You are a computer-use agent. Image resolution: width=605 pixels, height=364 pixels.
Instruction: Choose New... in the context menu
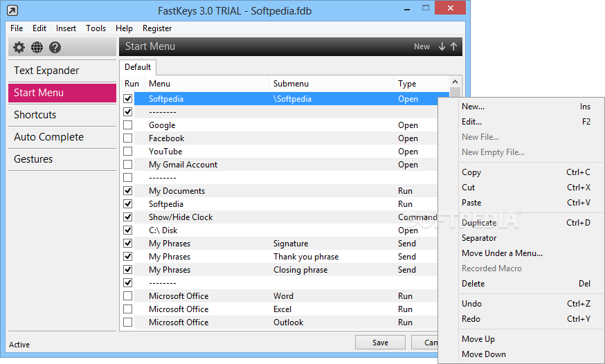526,107
